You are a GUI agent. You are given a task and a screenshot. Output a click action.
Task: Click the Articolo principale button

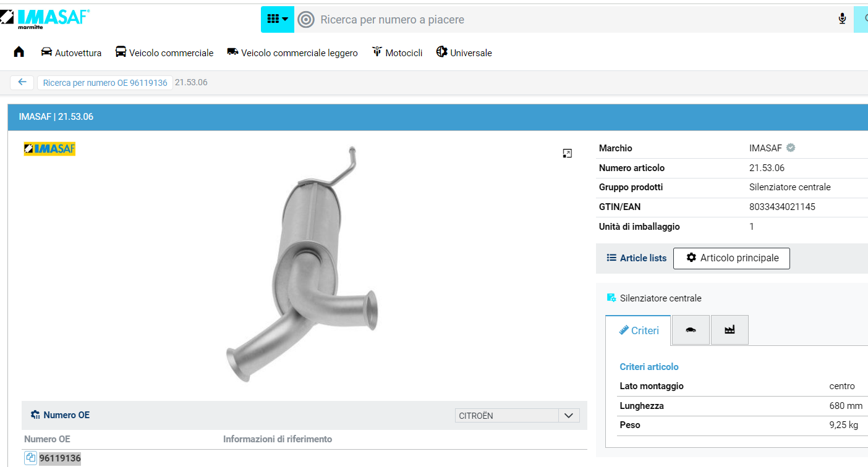731,258
